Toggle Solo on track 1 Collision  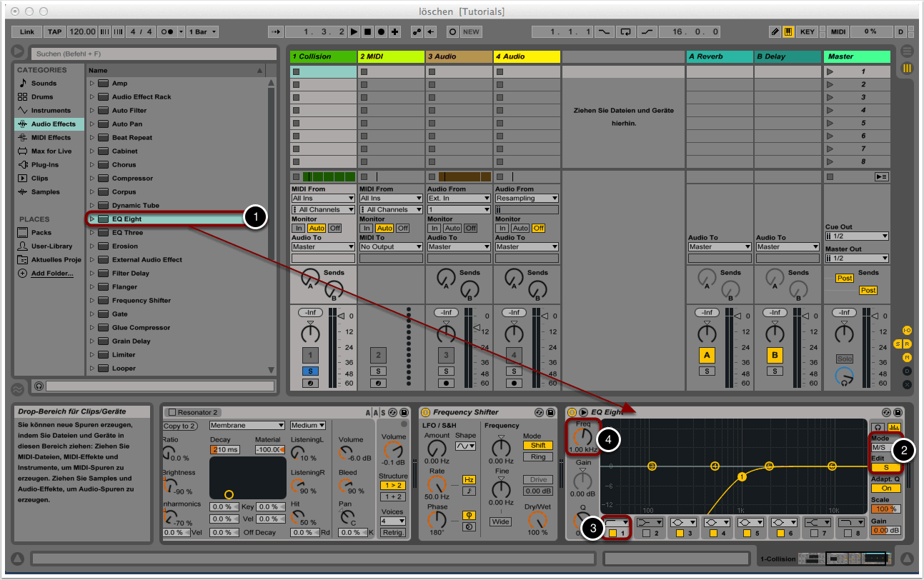310,371
